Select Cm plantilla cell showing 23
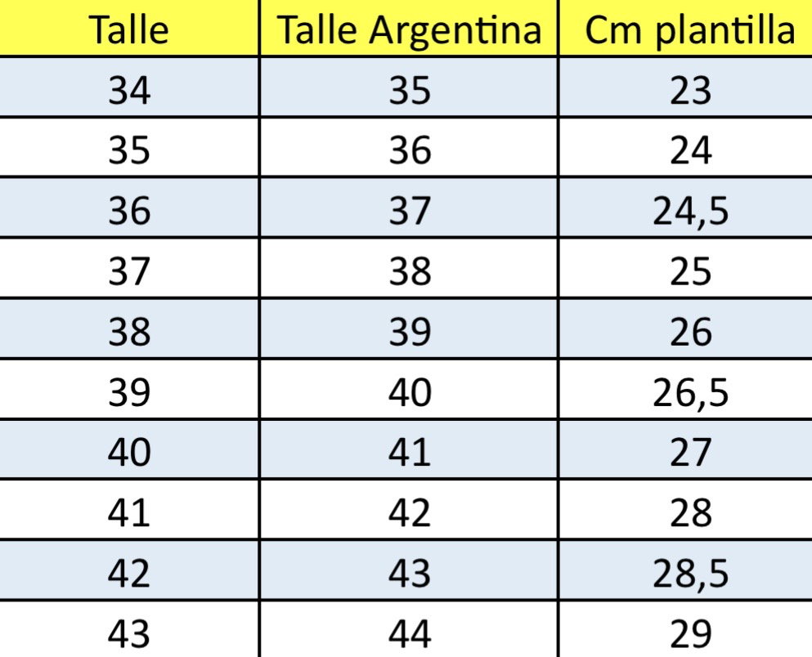 (x=685, y=87)
